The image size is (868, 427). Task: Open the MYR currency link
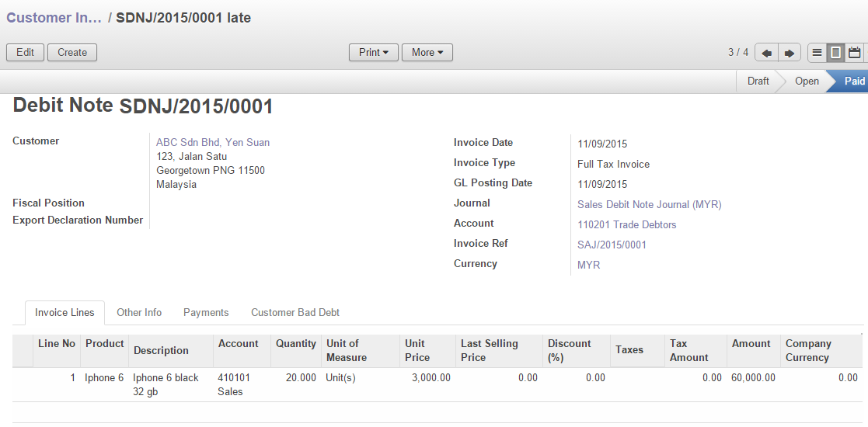tap(588, 265)
